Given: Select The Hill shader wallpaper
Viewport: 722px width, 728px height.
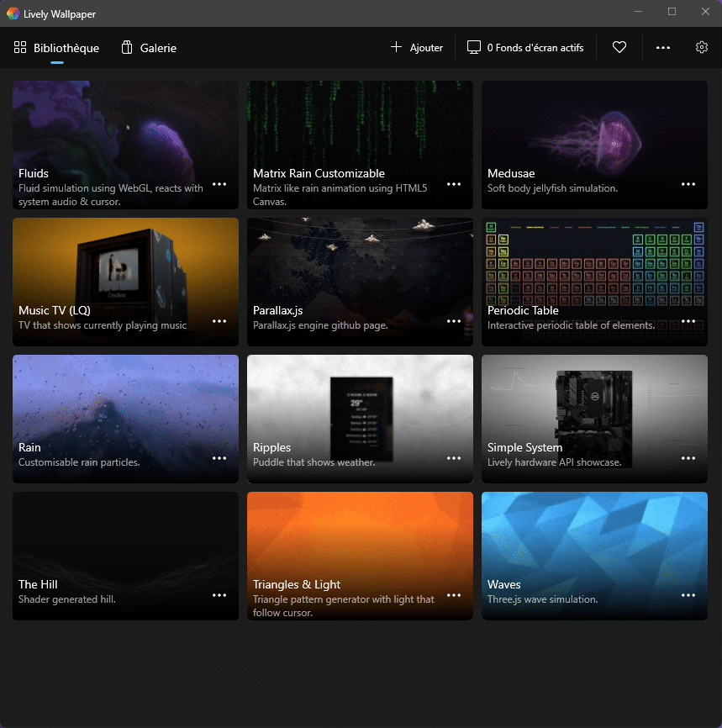Looking at the screenshot, I should 125,542.
